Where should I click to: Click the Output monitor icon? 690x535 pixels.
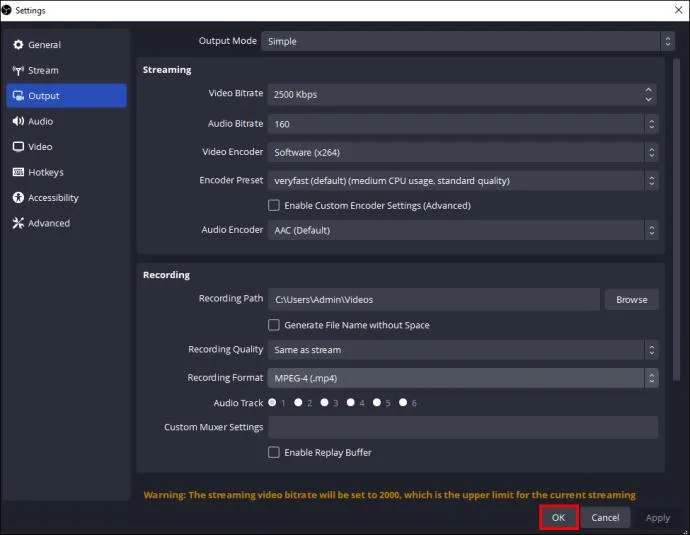[18, 96]
